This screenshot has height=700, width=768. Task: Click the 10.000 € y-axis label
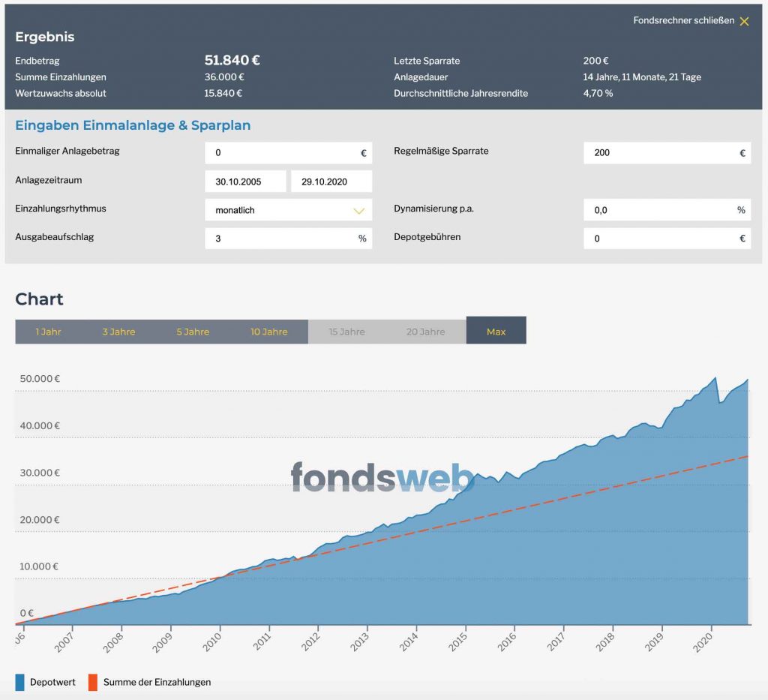pos(39,566)
